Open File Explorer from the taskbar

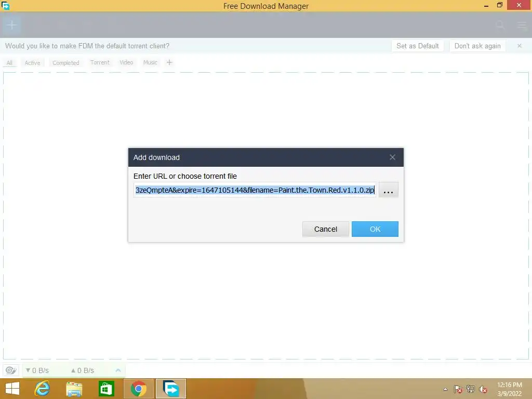click(x=74, y=389)
